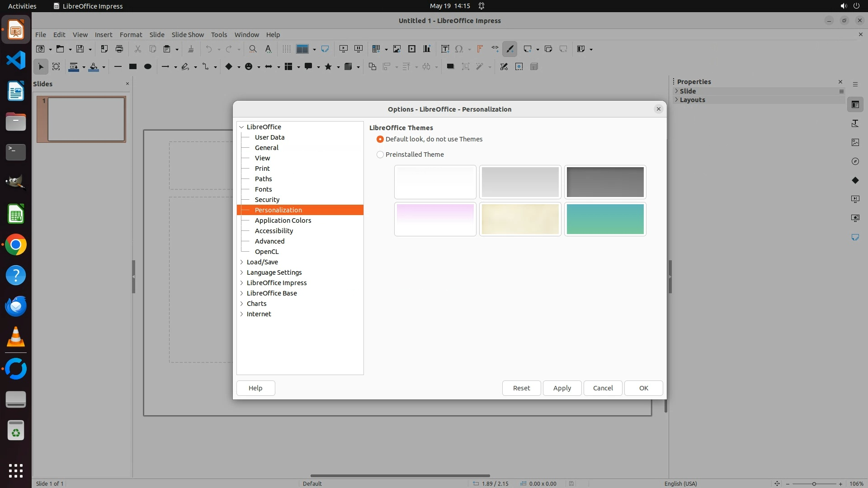Collapse the LibreOffice tree node
Screen dimensions: 868x488
(x=242, y=127)
